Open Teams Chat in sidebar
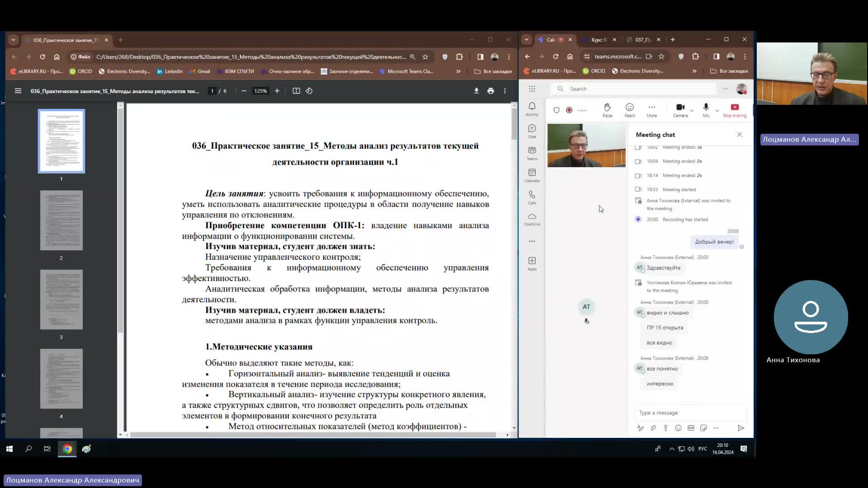 [532, 131]
